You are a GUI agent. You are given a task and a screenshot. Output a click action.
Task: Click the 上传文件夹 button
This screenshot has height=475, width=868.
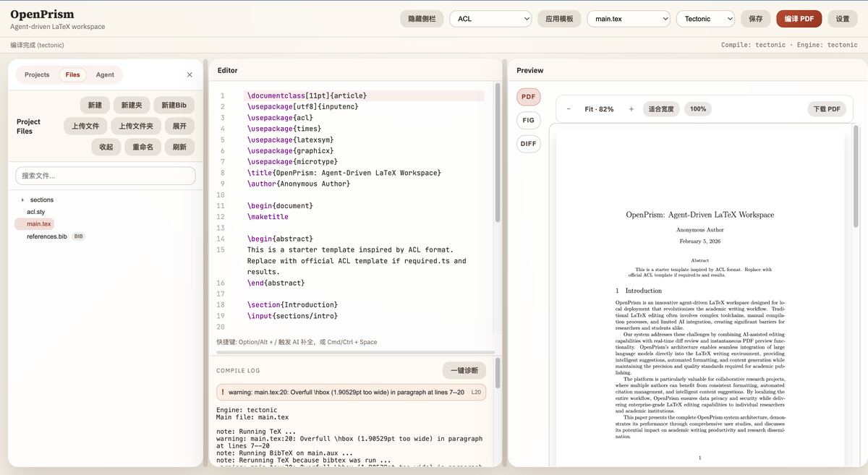[136, 126]
